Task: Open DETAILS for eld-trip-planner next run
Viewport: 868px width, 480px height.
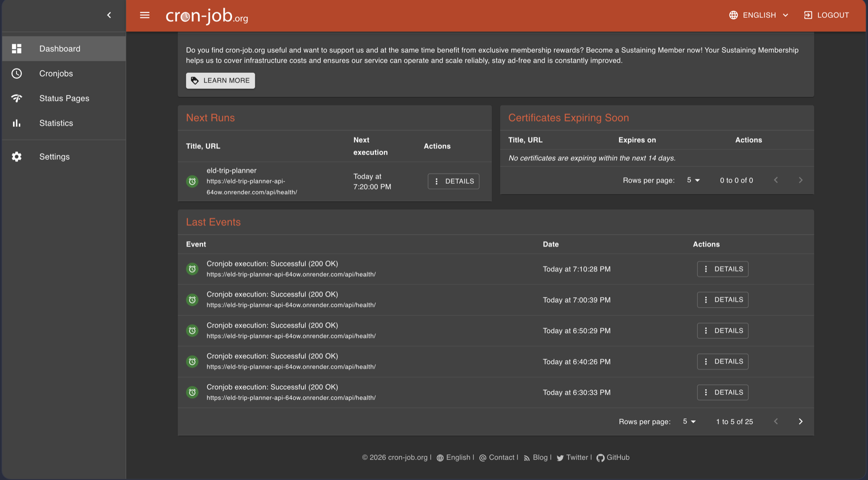Action: coord(453,181)
